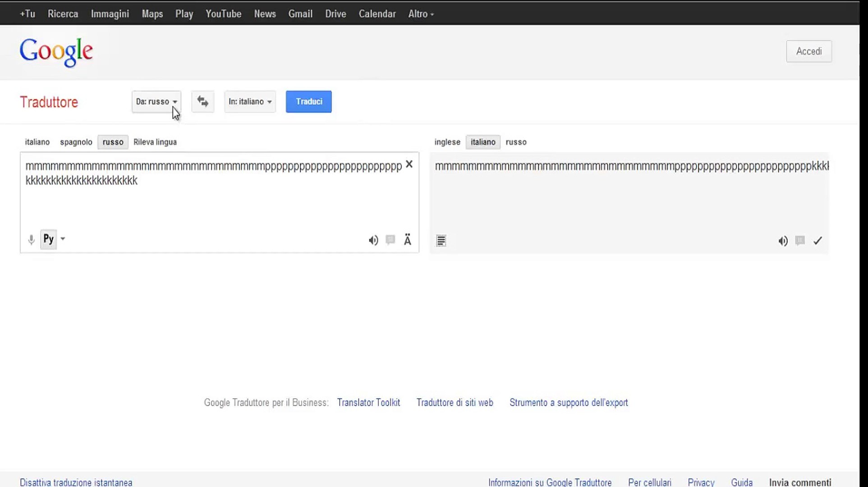Clear source text with X icon

(x=409, y=164)
